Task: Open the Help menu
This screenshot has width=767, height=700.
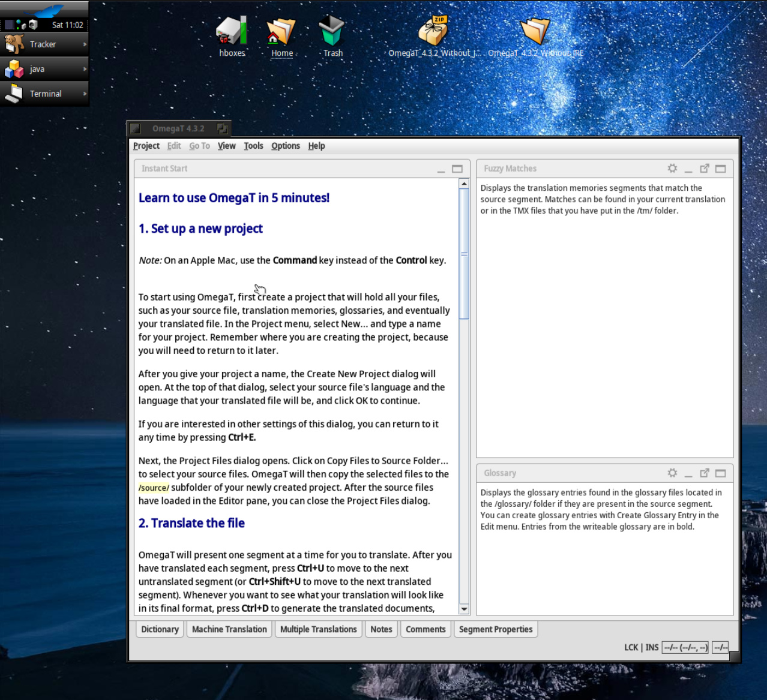Action: click(x=316, y=146)
